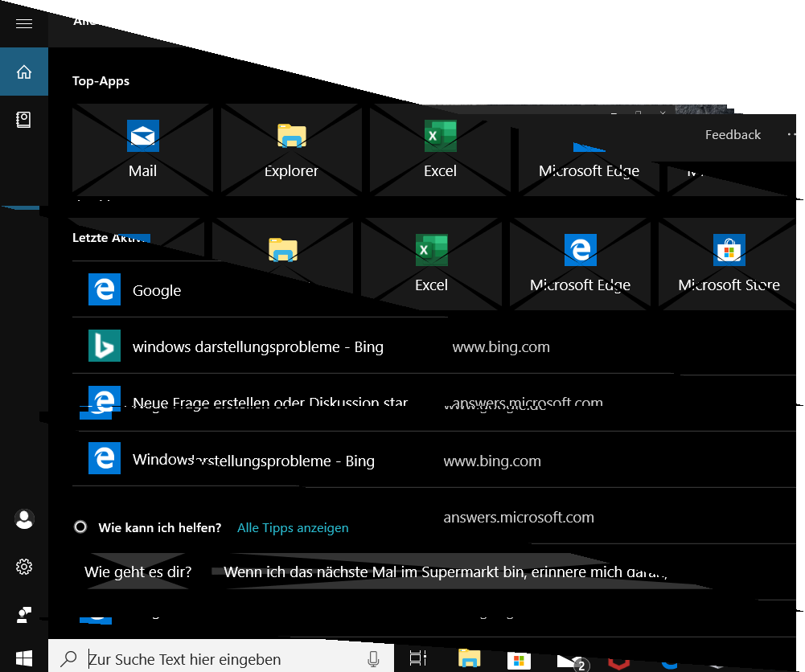Select the 'Wenn ich das nächste Mal im Supermarkt' suggestion
The width and height of the screenshot is (805, 672).
(446, 572)
